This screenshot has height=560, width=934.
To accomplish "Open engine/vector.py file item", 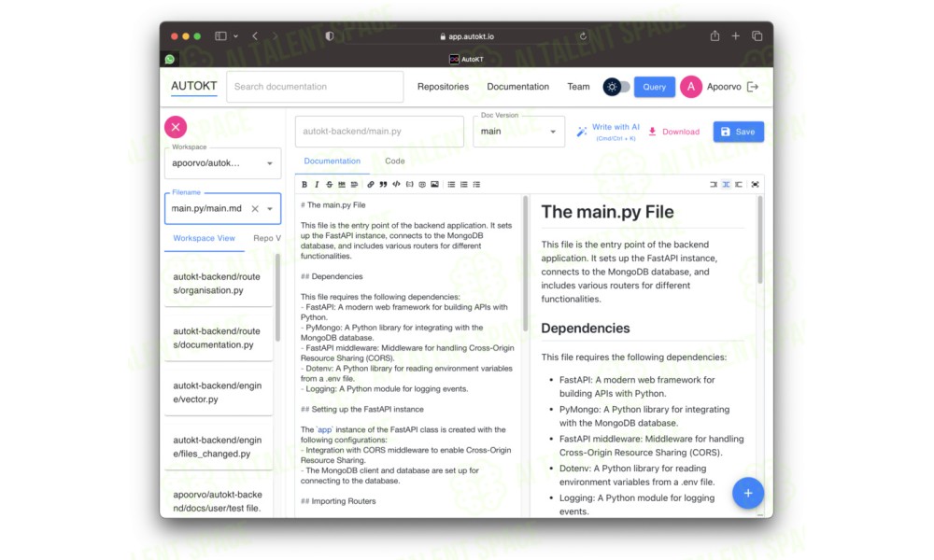I will [219, 393].
